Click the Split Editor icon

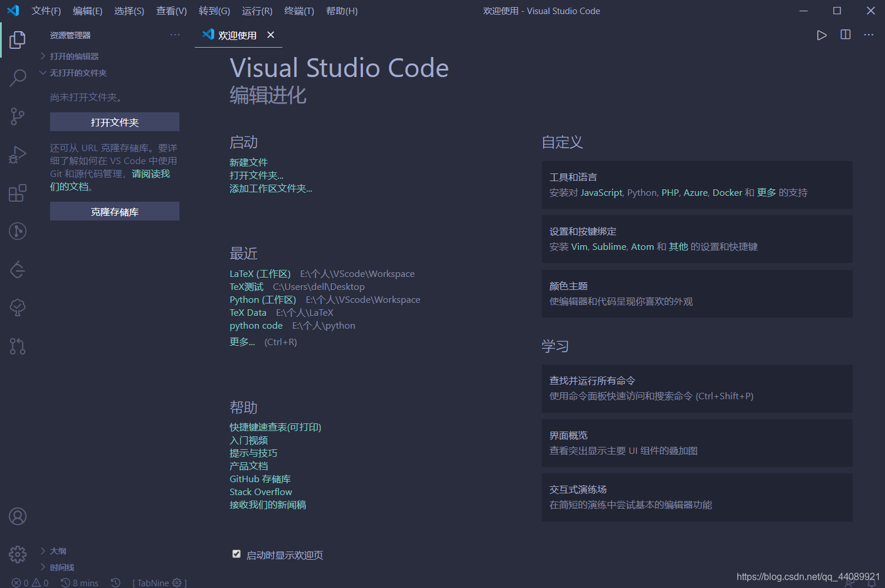point(846,35)
